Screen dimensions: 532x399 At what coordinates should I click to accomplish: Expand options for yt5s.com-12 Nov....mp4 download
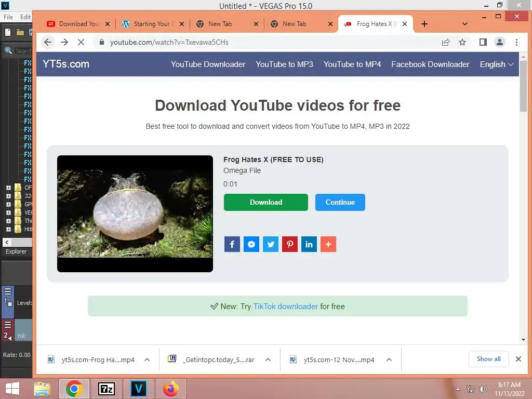coord(389,360)
